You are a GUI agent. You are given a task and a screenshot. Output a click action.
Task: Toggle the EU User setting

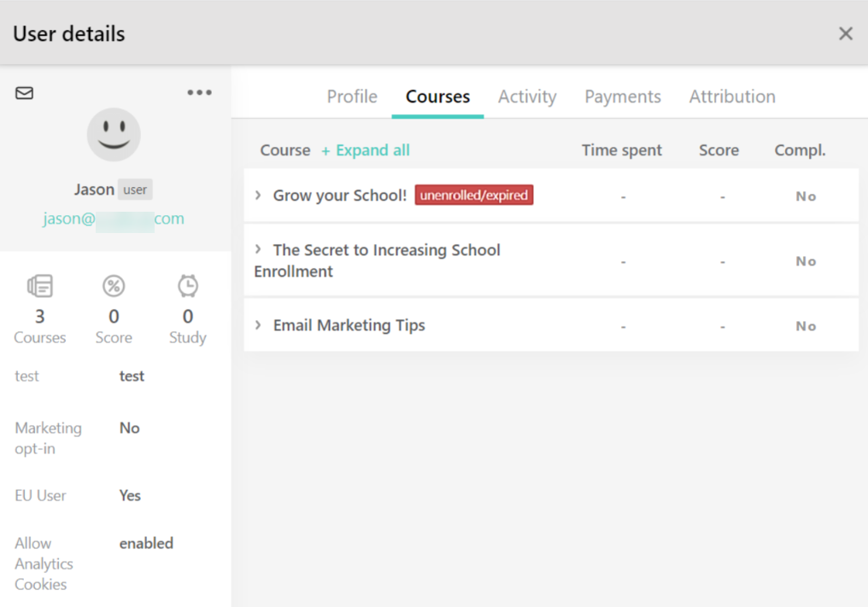(x=129, y=495)
